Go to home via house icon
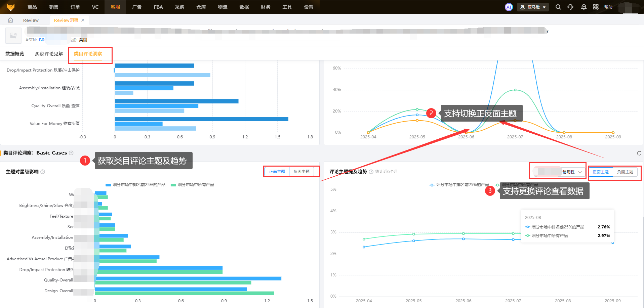The width and height of the screenshot is (644, 308). click(x=10, y=20)
